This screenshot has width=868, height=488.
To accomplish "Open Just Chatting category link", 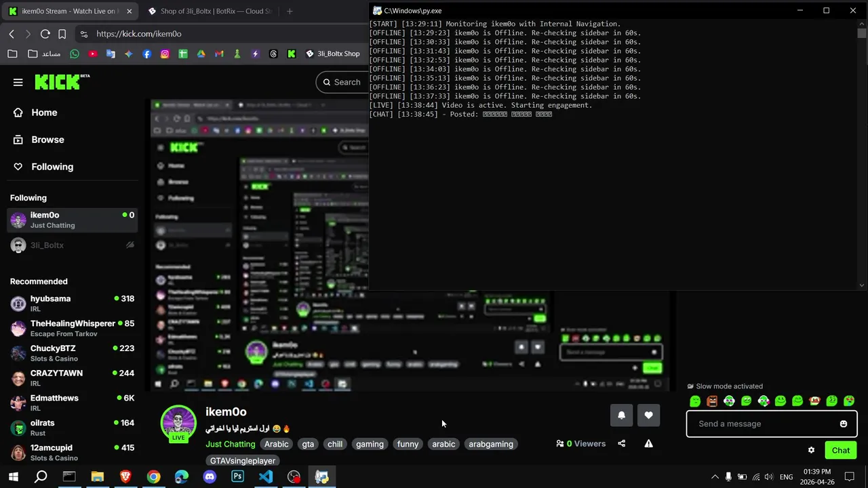I will point(231,444).
